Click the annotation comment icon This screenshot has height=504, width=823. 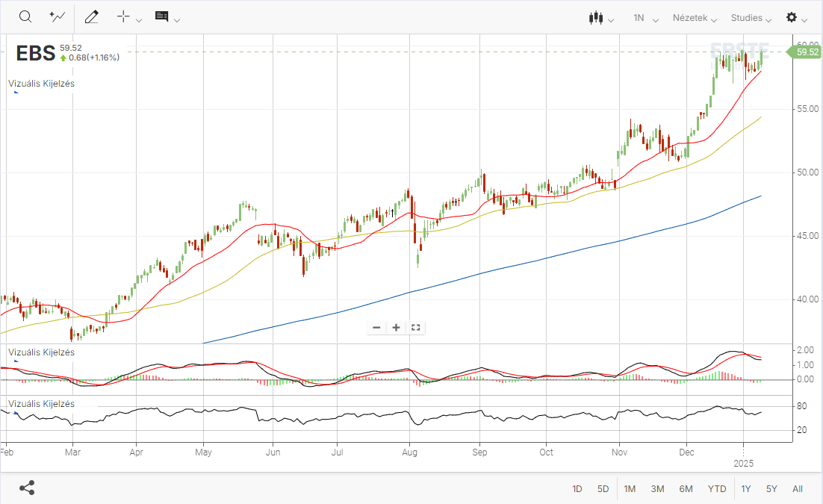[161, 16]
